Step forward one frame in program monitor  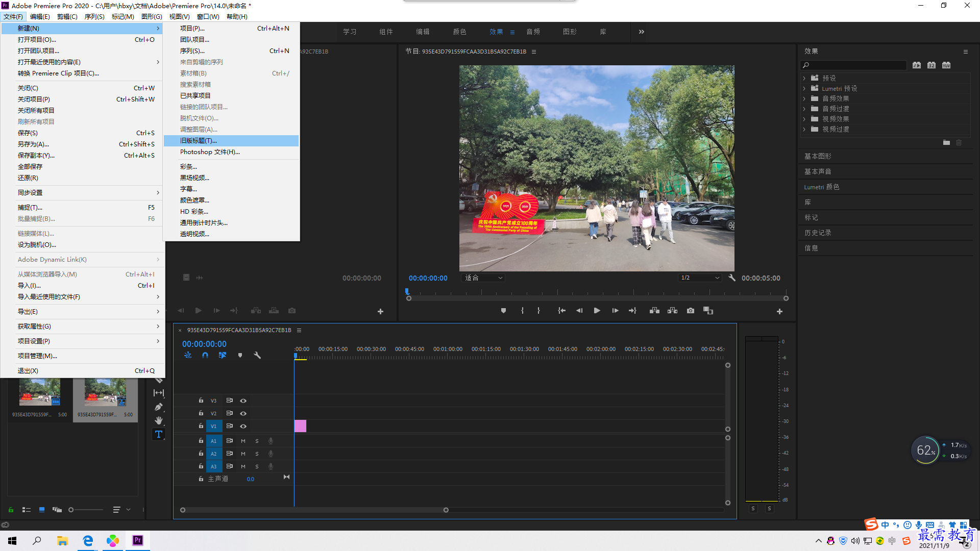(615, 311)
